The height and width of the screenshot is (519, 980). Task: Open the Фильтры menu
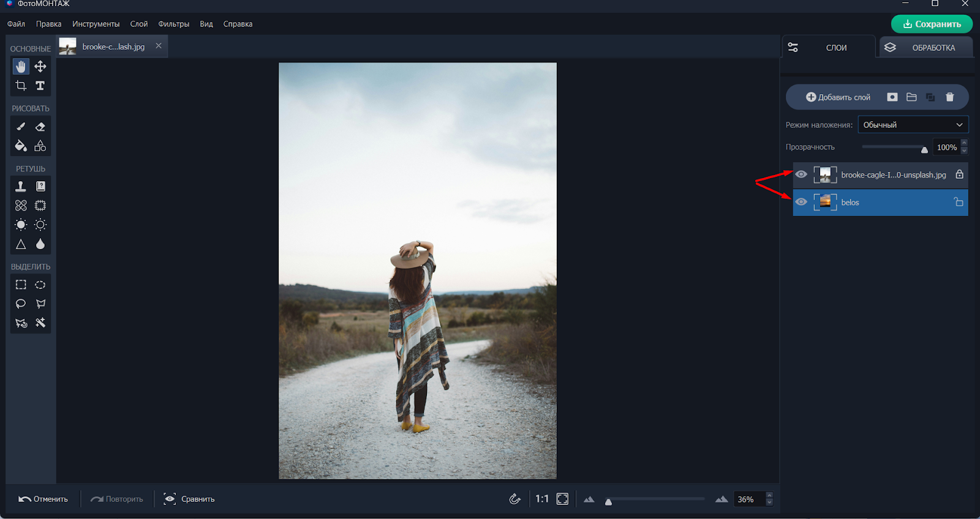(x=174, y=24)
